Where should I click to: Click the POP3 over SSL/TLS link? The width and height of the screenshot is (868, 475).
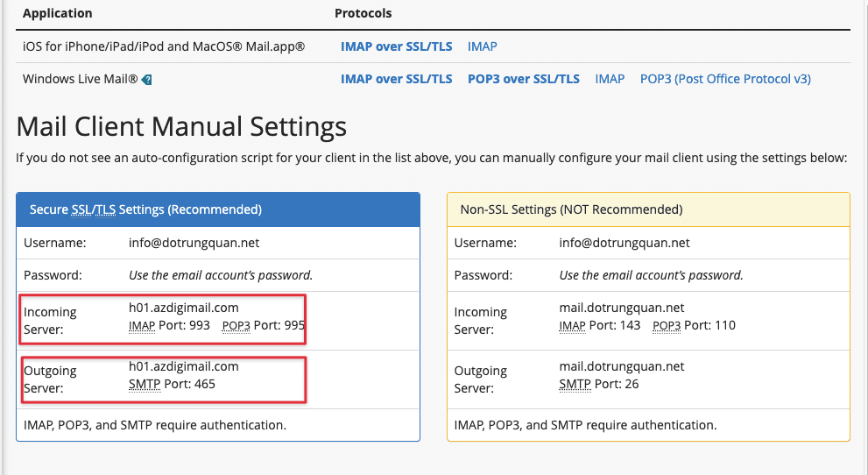tap(523, 79)
